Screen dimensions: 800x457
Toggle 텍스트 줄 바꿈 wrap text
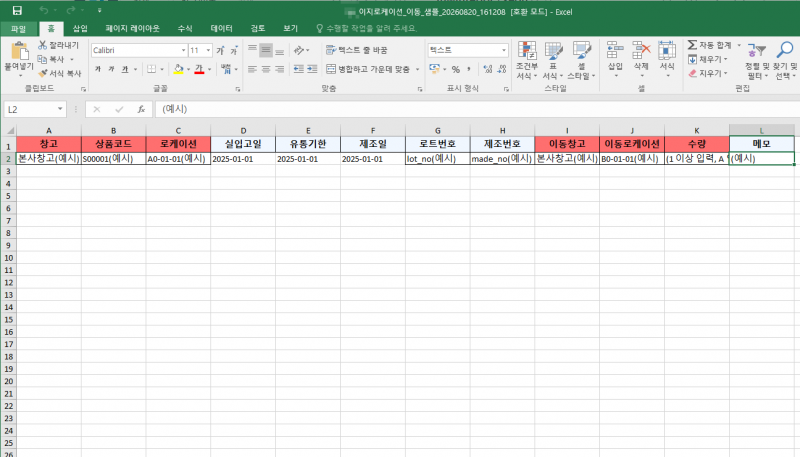click(x=357, y=50)
